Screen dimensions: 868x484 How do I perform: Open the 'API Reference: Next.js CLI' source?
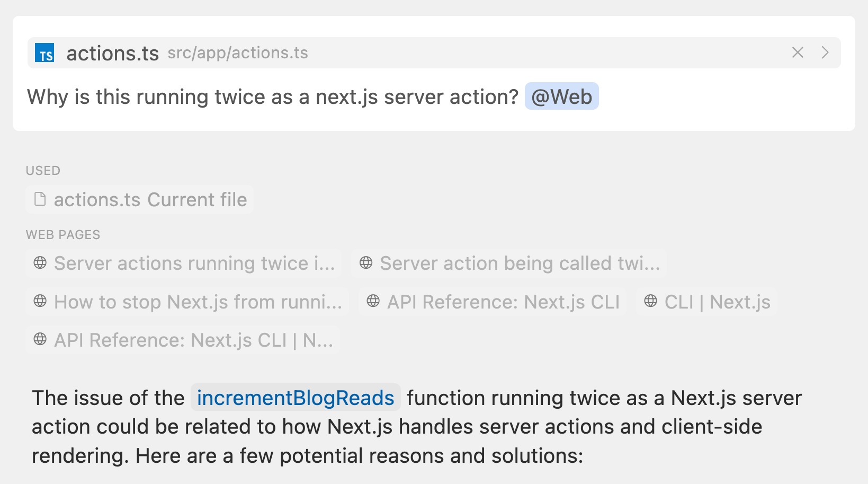pyautogui.click(x=503, y=302)
